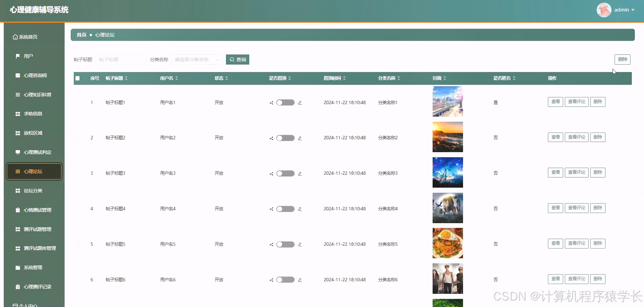This screenshot has height=307, width=644.
Task: Click the admin avatar picture
Action: click(604, 10)
